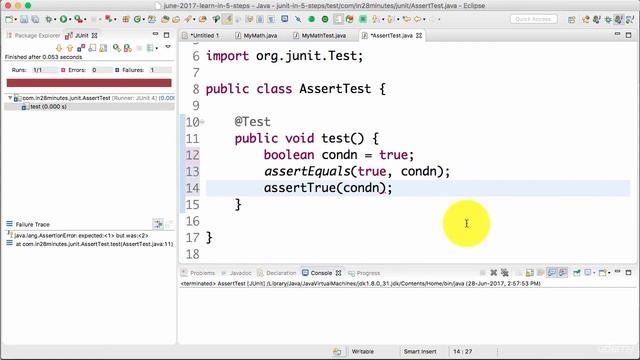The image size is (640, 360).
Task: Click the Rerun Test icon in JUnit
Action: [x=117, y=48]
